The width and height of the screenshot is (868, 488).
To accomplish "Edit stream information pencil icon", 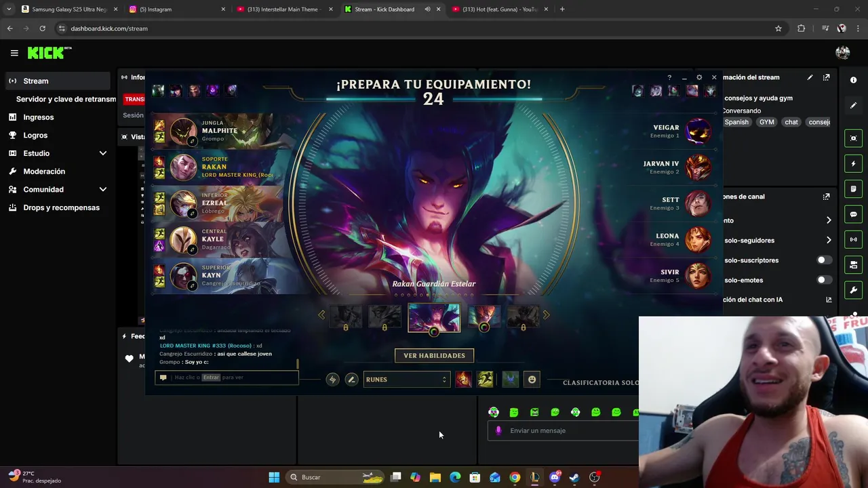I will pyautogui.click(x=810, y=77).
